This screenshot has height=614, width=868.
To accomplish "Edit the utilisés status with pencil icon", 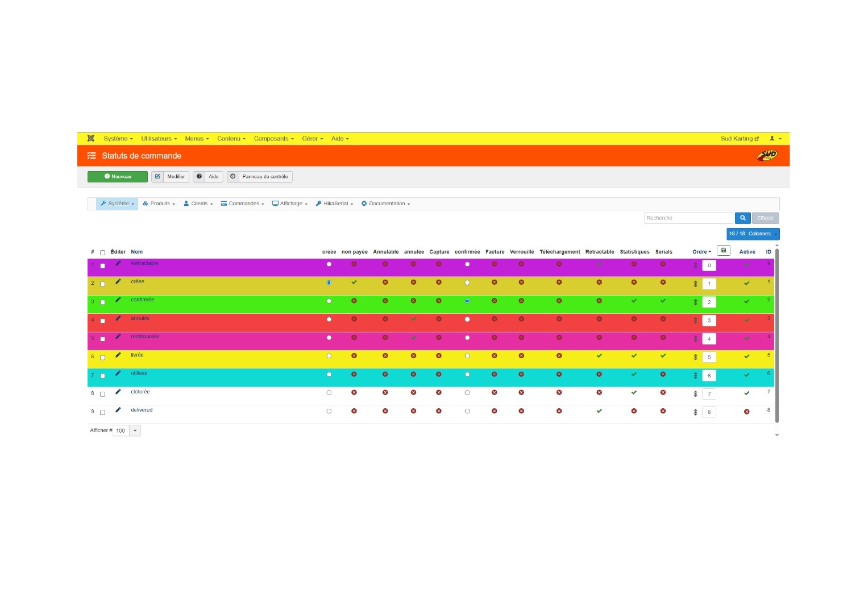I will (x=118, y=374).
